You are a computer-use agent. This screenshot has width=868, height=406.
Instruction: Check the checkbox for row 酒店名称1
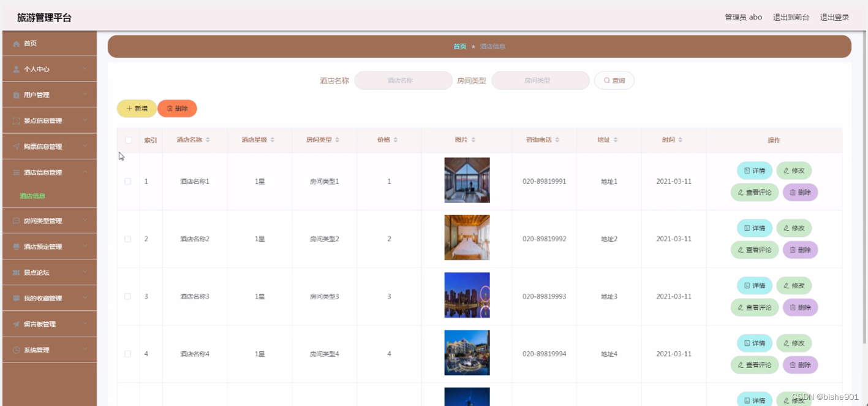coord(127,182)
